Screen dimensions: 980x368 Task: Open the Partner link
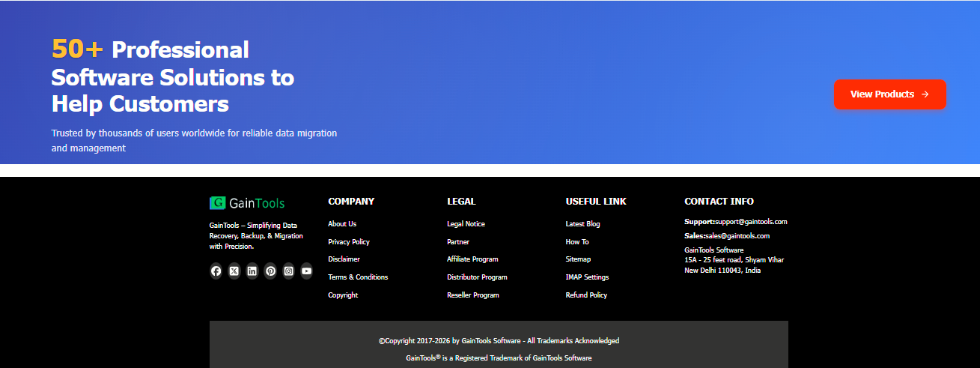click(458, 242)
